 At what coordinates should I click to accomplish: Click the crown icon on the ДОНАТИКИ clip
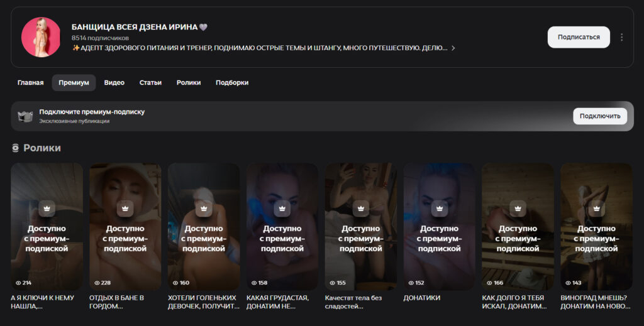coord(439,208)
